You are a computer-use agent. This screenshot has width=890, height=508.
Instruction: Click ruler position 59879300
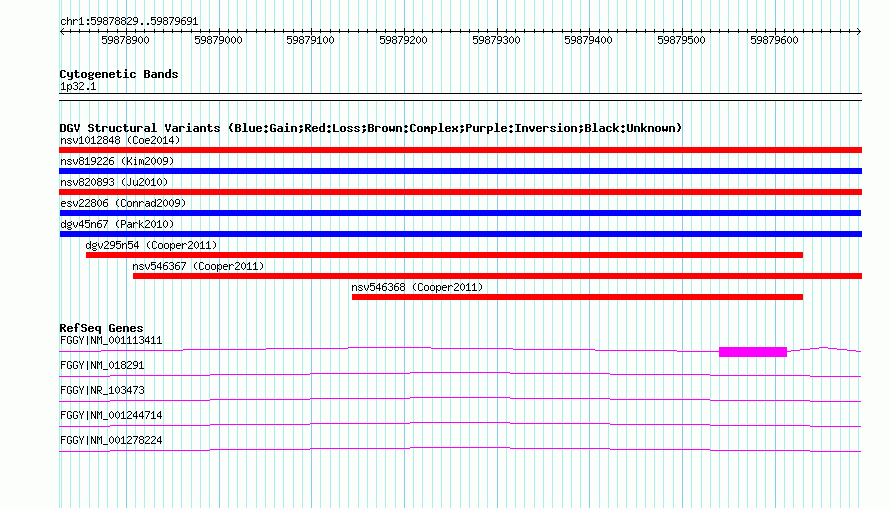pos(497,40)
